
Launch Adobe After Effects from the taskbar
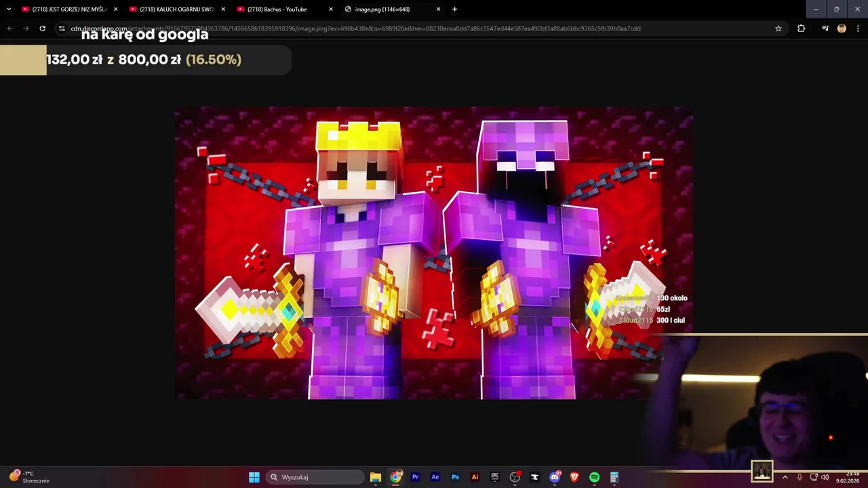point(435,477)
